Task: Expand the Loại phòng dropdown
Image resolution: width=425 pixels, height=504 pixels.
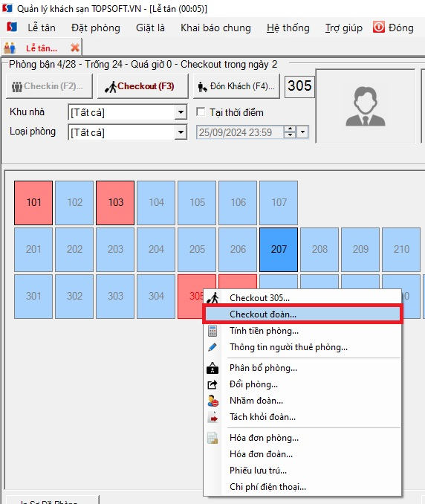Action: (181, 132)
